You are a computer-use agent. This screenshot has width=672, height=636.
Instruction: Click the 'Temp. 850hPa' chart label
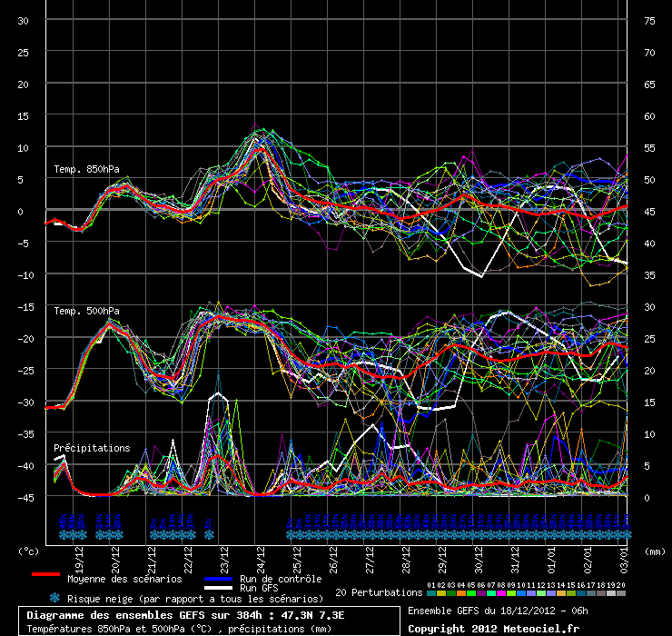point(86,170)
